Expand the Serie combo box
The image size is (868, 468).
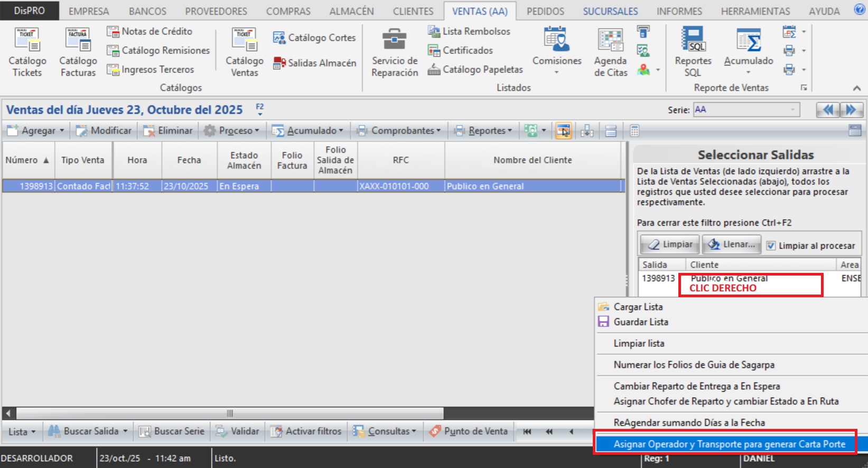pos(792,110)
